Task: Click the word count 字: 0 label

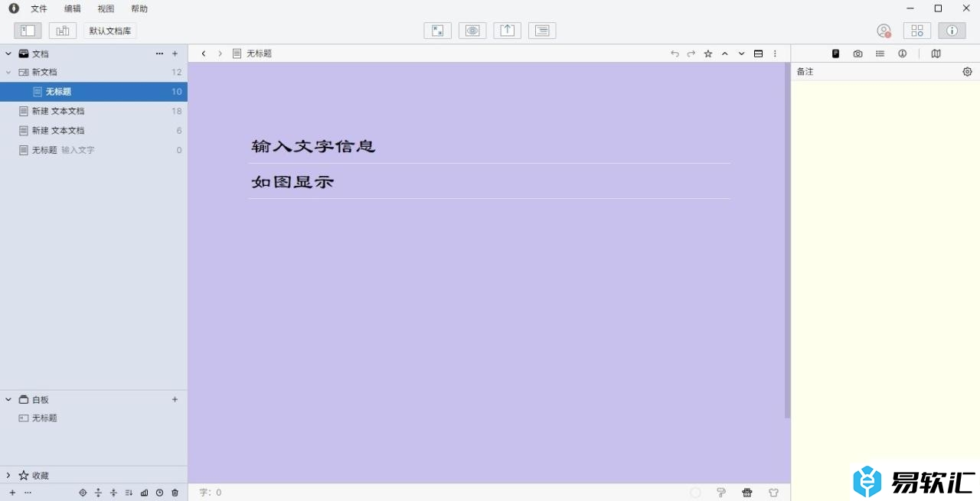Action: pyautogui.click(x=211, y=493)
